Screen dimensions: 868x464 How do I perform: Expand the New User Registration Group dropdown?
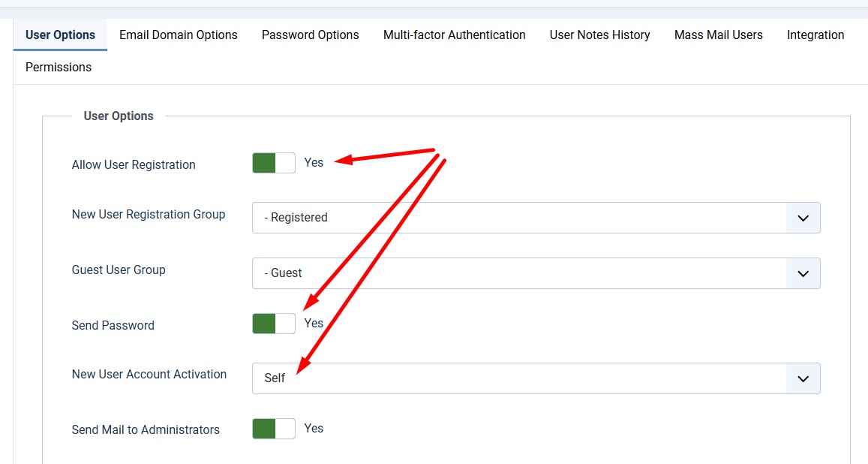536,218
